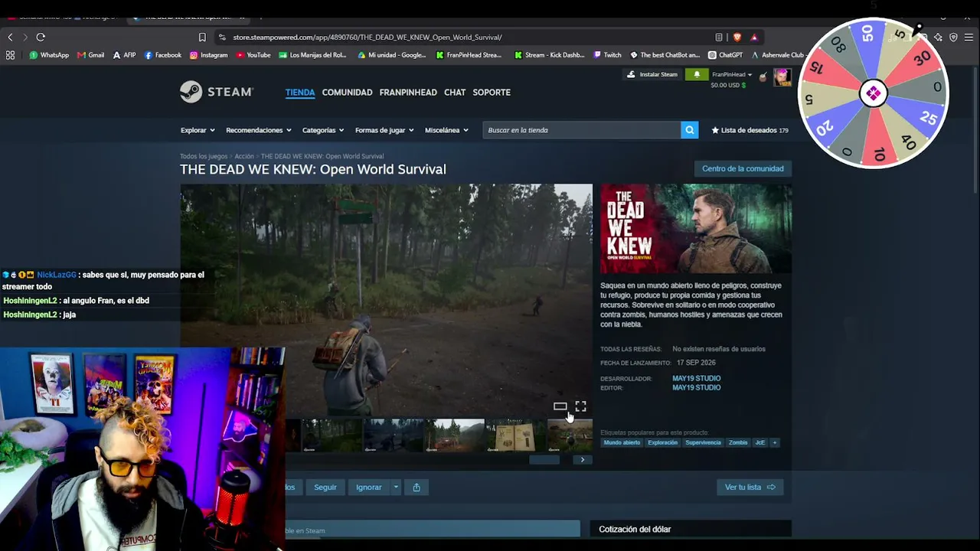Click the Instalar Steam button
Screen dimensions: 980x551
point(653,74)
